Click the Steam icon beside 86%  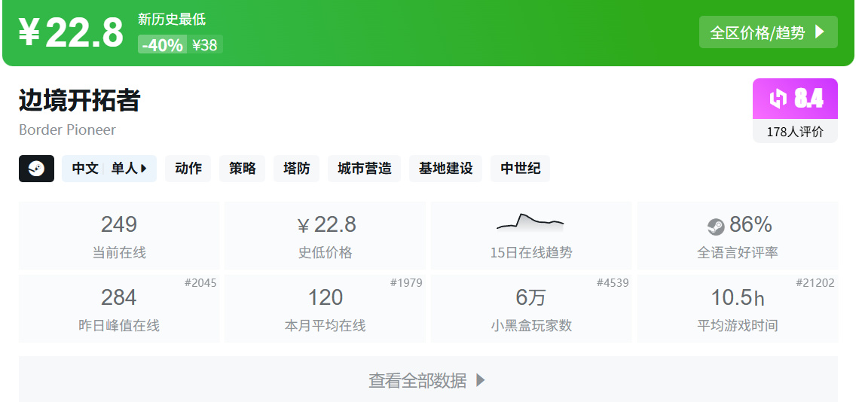click(x=716, y=226)
